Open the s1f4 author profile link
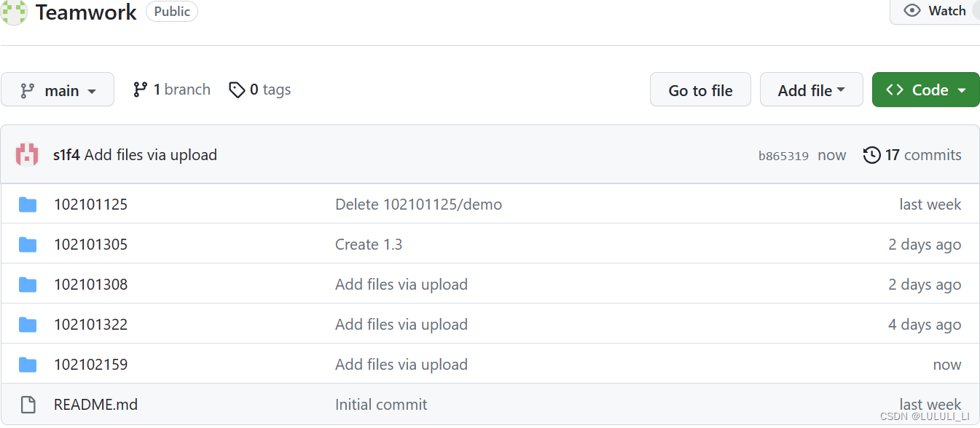The height and width of the screenshot is (428, 980). 66,155
